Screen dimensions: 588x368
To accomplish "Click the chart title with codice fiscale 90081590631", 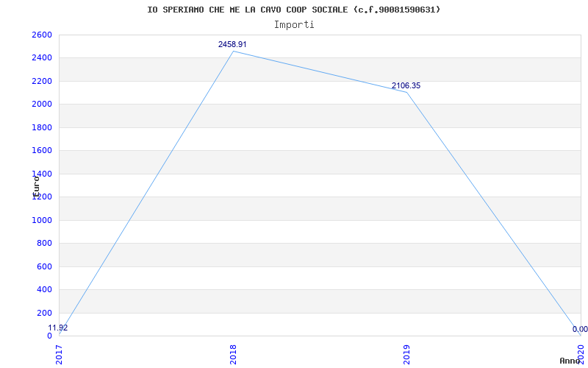I will coord(293,10).
